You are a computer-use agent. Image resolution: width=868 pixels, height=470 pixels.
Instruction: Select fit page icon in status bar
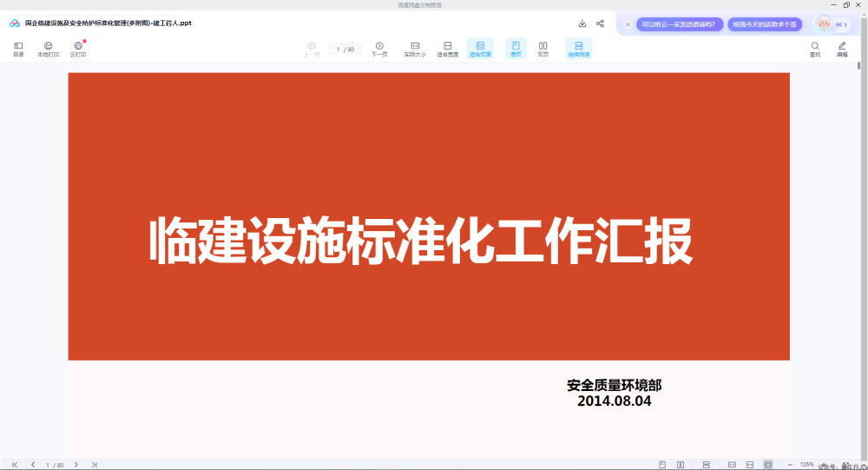click(x=768, y=465)
